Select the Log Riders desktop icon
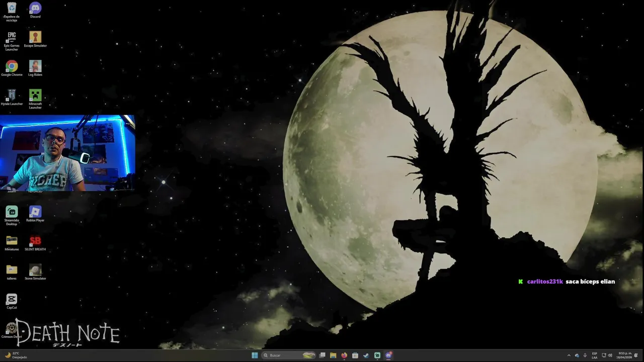644x362 pixels. pyautogui.click(x=35, y=68)
